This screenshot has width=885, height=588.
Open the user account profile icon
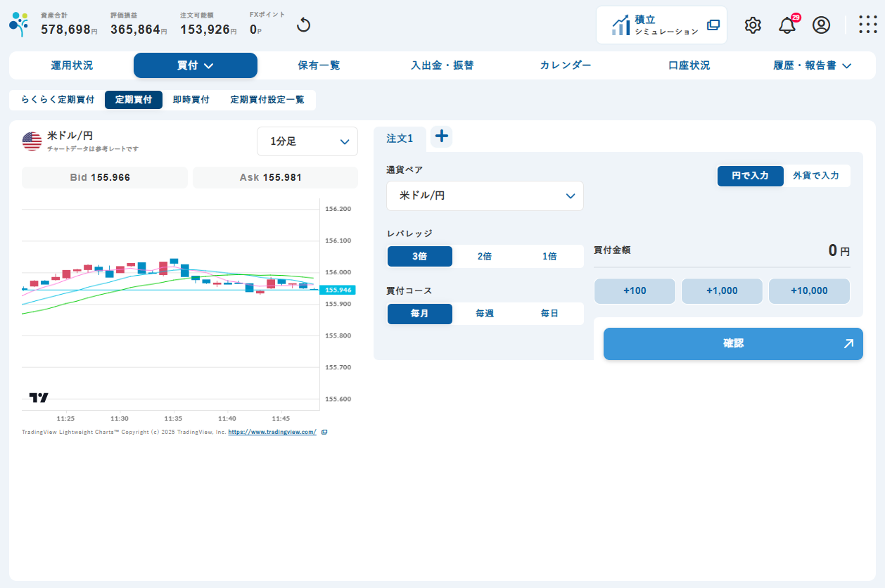coord(821,25)
